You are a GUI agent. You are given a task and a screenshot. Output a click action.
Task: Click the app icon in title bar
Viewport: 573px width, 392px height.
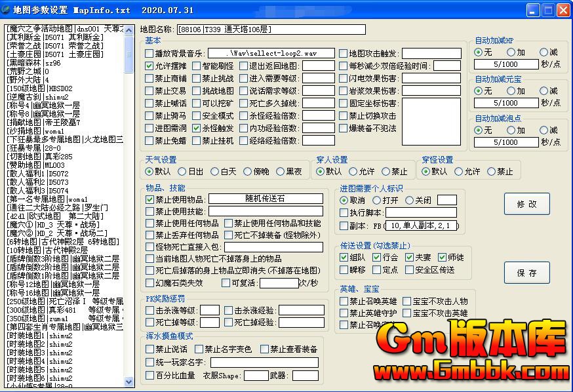point(7,10)
